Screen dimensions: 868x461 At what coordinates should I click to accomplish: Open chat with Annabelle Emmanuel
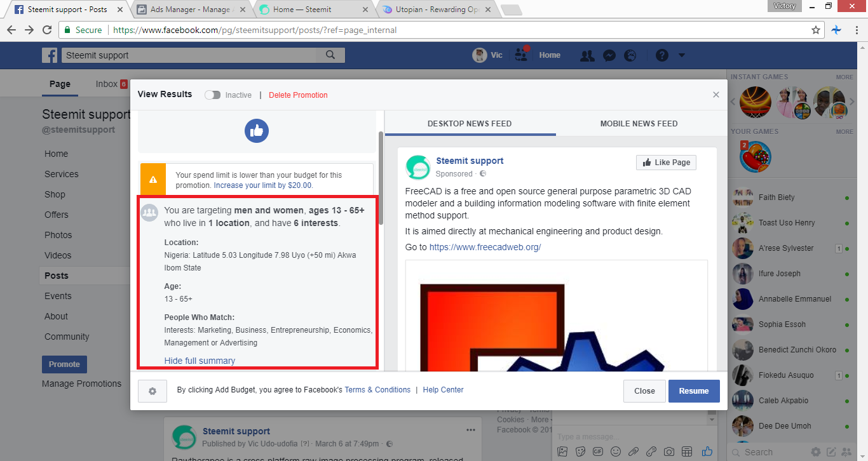tap(791, 299)
